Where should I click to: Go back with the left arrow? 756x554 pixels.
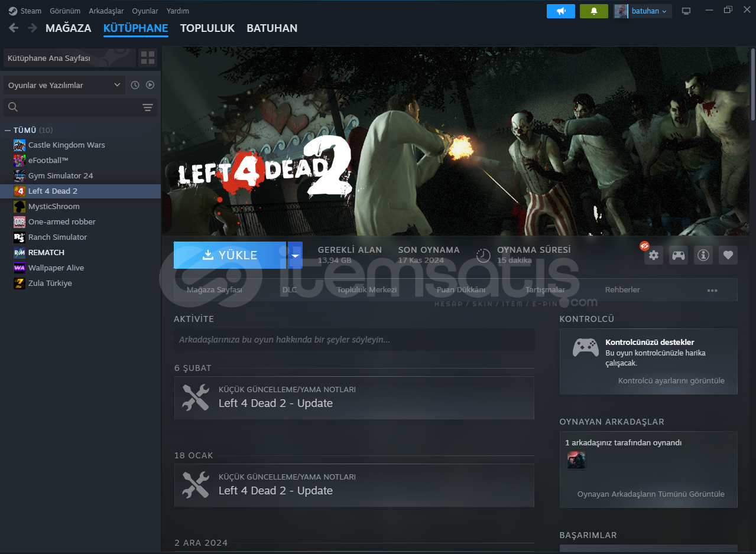pyautogui.click(x=14, y=28)
